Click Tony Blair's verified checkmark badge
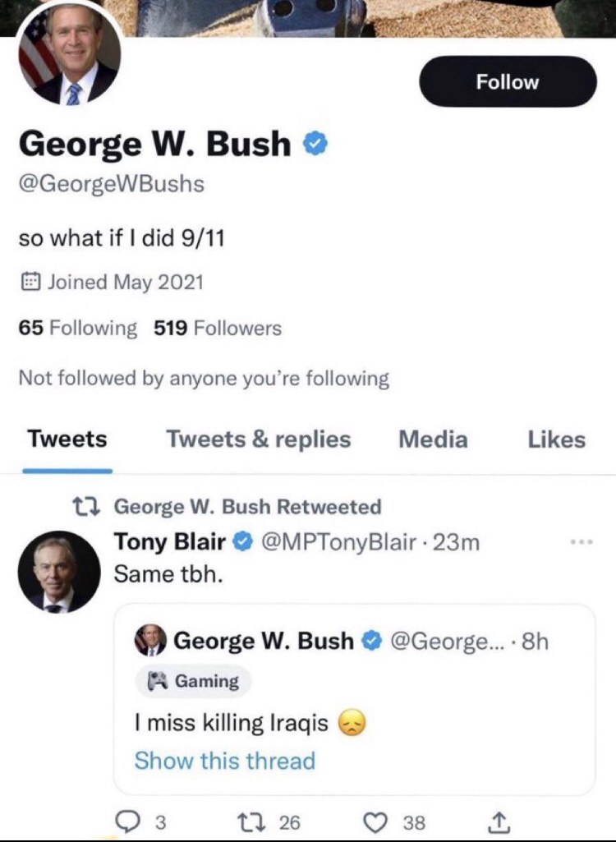 243,543
